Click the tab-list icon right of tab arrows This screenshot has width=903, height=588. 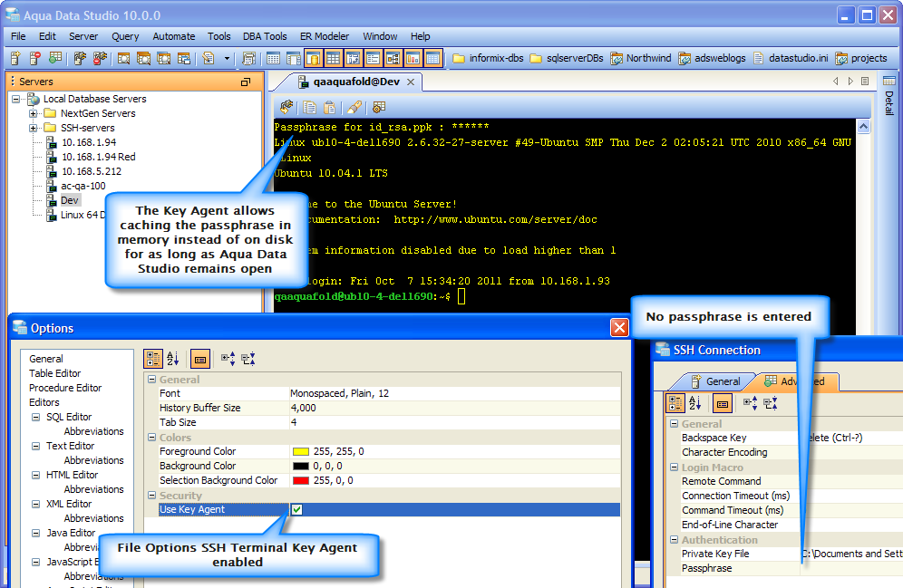(x=865, y=82)
